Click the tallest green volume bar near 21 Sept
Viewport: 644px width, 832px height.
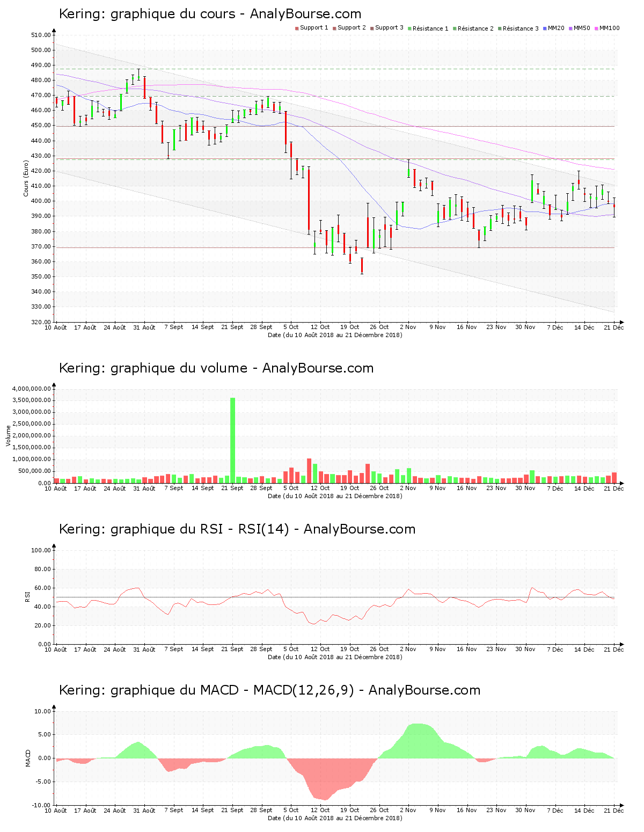(232, 440)
